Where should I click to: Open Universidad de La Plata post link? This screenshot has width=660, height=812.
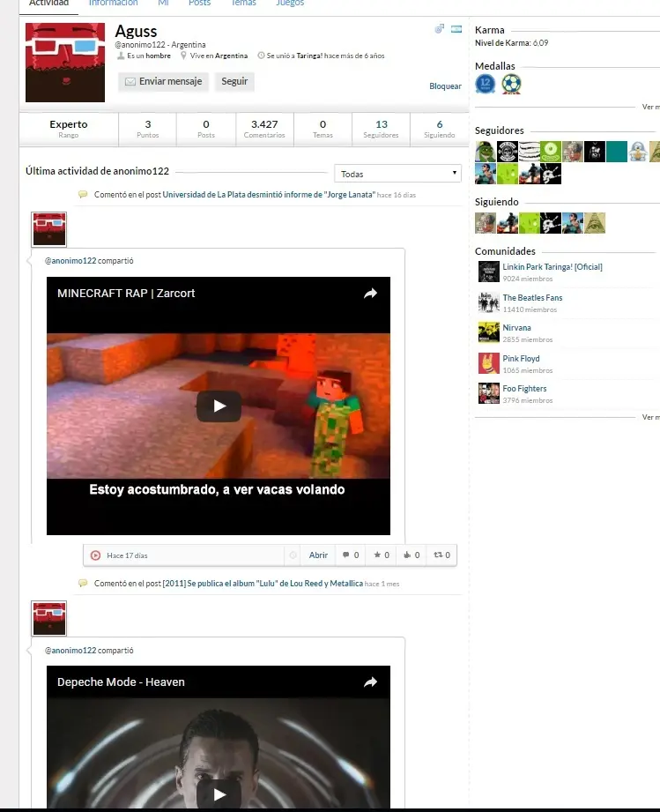pos(269,195)
